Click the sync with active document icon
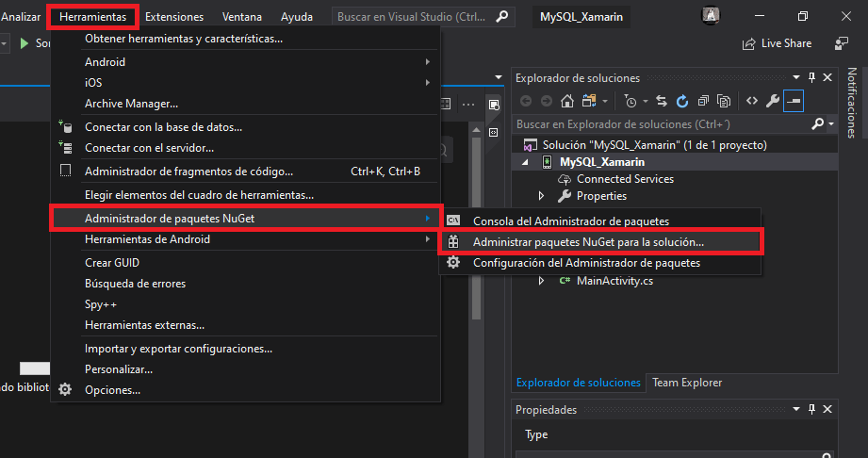Image resolution: width=868 pixels, height=458 pixels. coord(662,101)
